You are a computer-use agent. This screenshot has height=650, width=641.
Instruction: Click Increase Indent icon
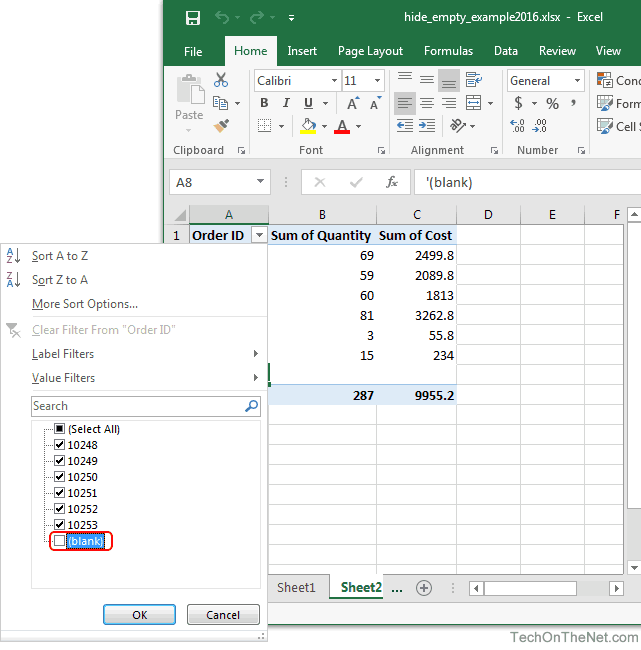click(x=427, y=126)
